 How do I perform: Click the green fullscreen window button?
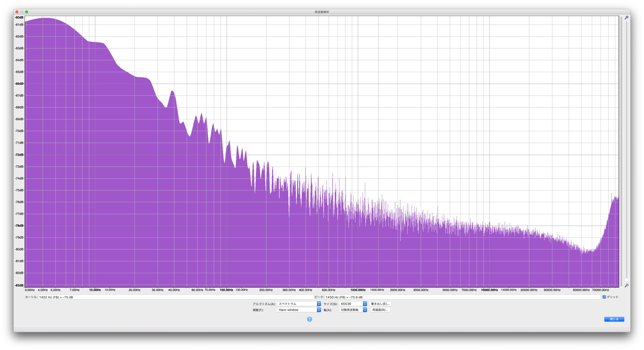pos(27,12)
